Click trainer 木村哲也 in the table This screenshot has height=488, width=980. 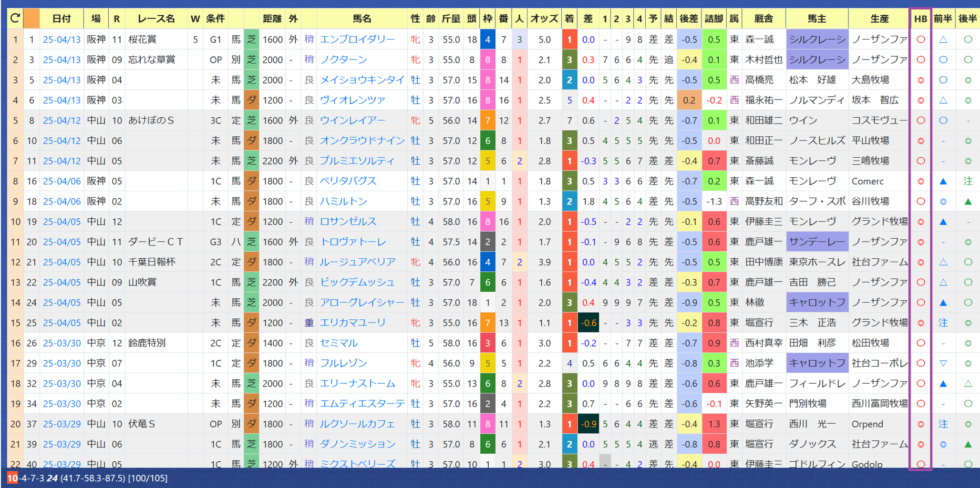coord(764,60)
